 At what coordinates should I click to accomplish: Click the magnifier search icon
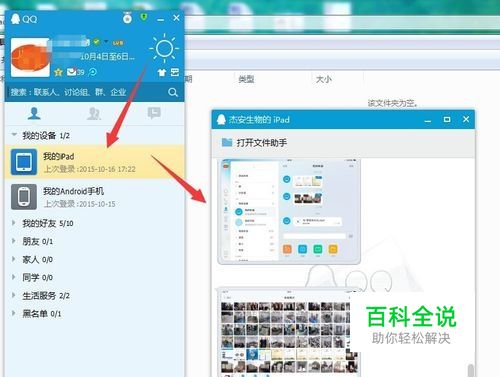click(x=173, y=92)
